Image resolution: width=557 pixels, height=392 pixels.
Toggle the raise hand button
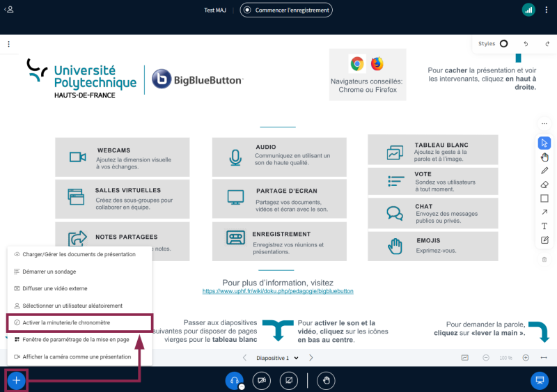(325, 381)
